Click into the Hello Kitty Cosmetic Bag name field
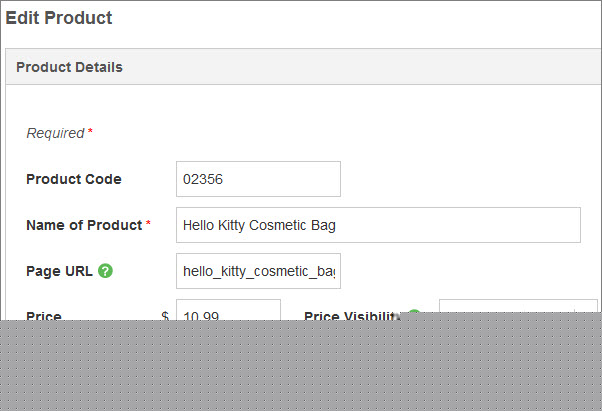 pyautogui.click(x=378, y=225)
